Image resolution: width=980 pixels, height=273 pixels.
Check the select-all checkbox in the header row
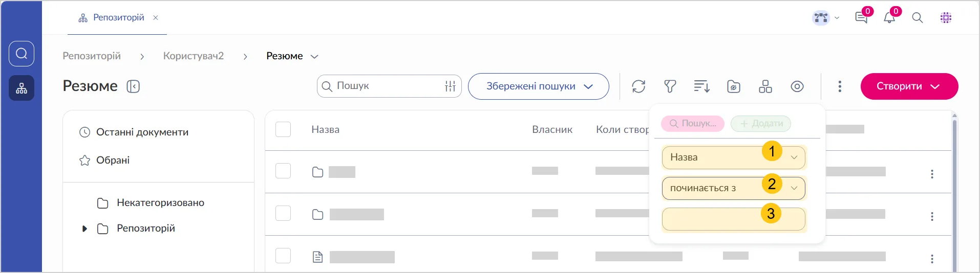click(x=283, y=129)
